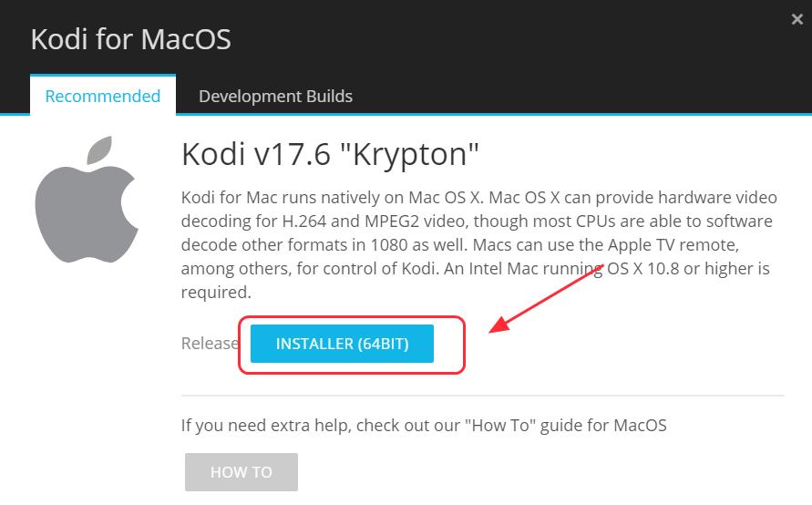
Task: Open the Development Builds tab
Action: [275, 96]
